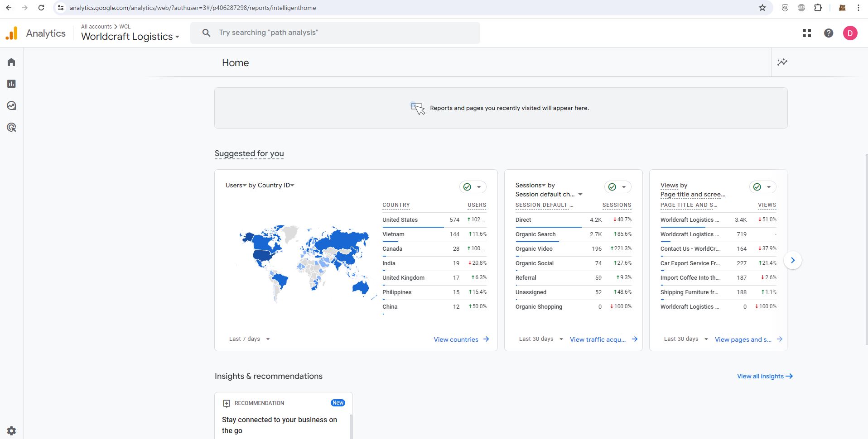Open status dropdown on Sessions card

(x=618, y=187)
